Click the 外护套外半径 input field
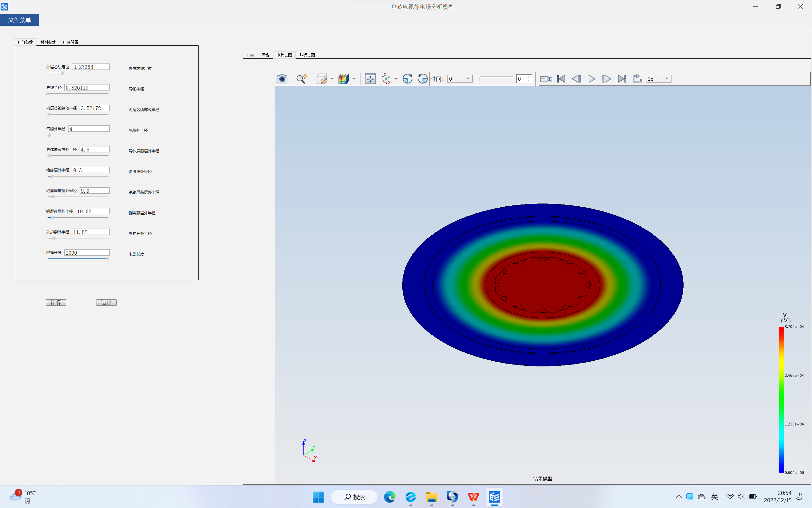The width and height of the screenshot is (812, 508). [91, 232]
